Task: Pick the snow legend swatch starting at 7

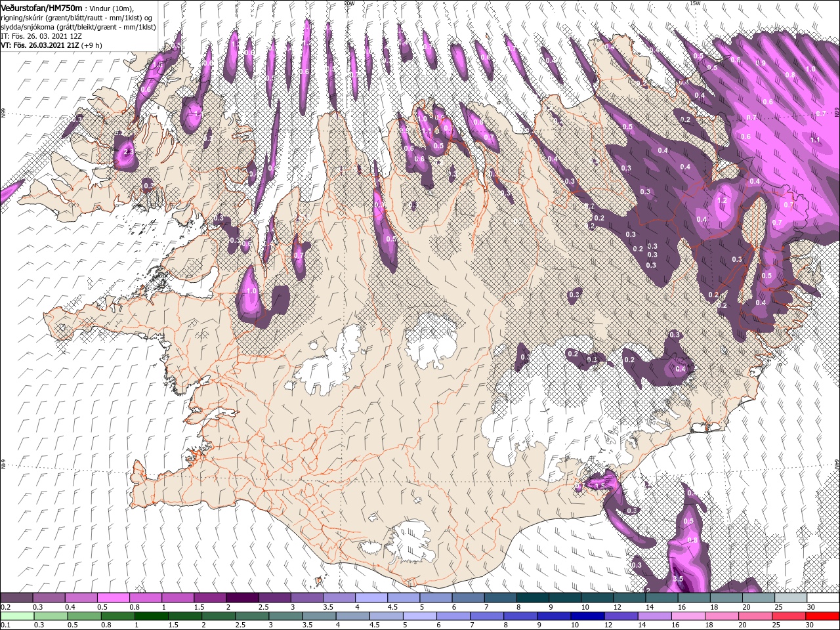Action: [500, 598]
